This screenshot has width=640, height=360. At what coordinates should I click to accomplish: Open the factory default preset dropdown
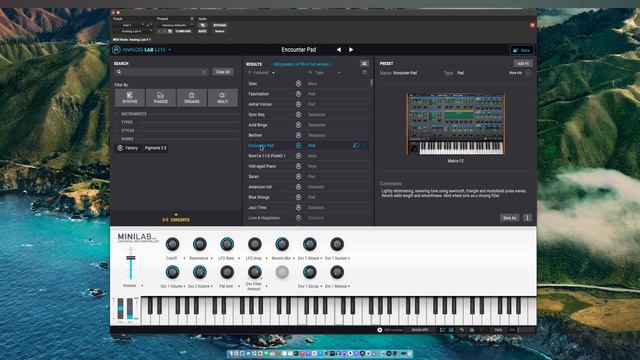tap(176, 25)
